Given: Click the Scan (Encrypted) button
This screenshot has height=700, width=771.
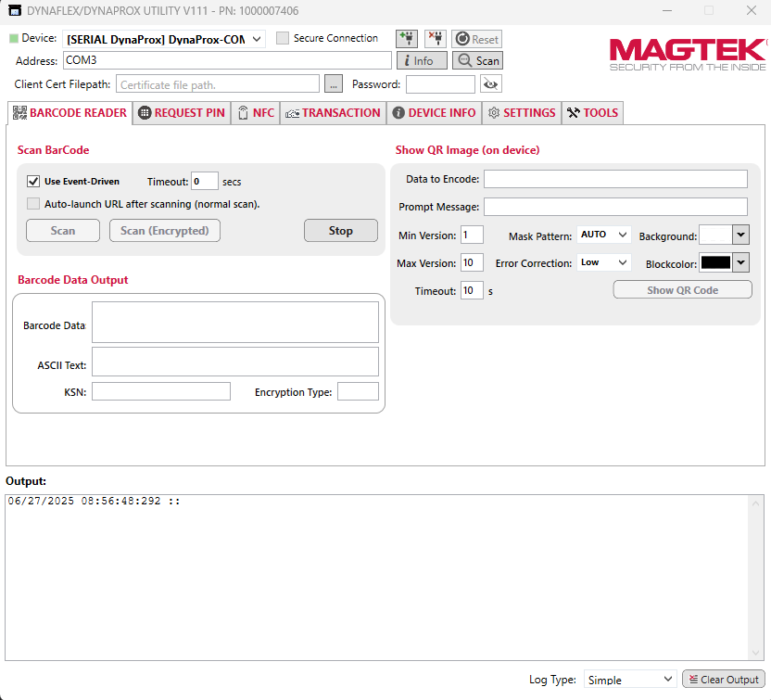Looking at the screenshot, I should tap(165, 230).
